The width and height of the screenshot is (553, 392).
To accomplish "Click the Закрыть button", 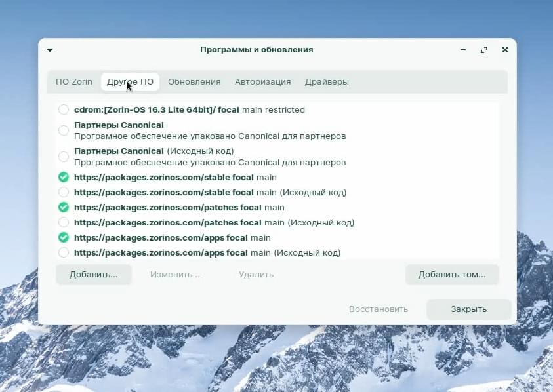I will coord(469,309).
